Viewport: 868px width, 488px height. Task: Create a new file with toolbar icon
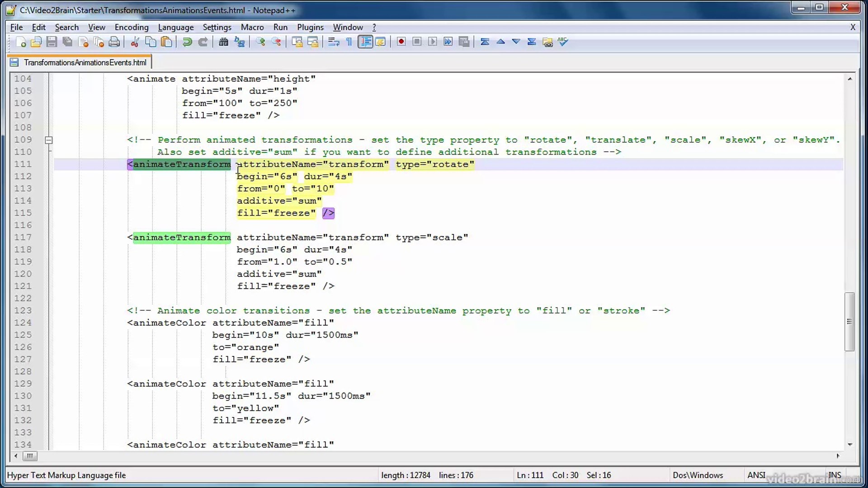tap(21, 42)
